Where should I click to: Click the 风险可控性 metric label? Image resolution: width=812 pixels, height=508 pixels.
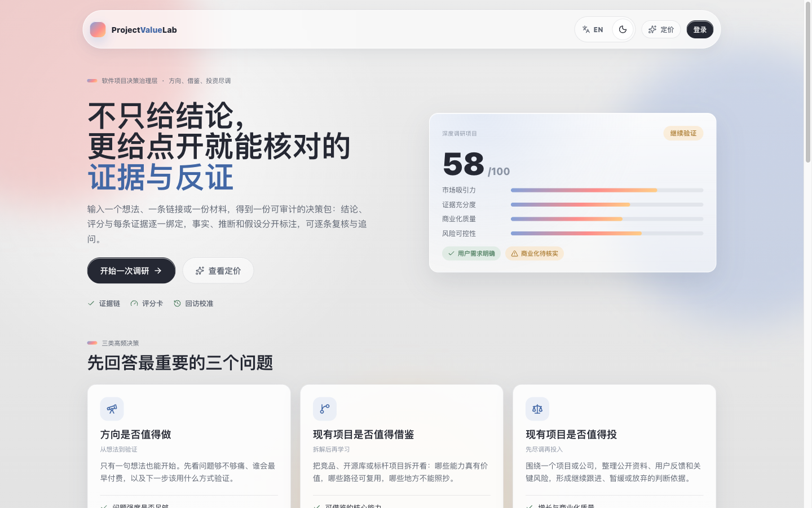click(459, 233)
